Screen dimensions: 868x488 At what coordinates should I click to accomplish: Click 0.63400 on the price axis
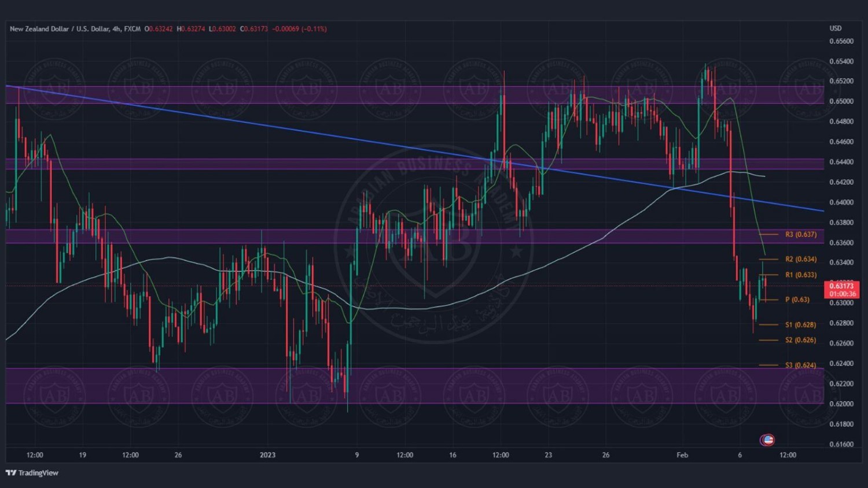click(x=841, y=263)
